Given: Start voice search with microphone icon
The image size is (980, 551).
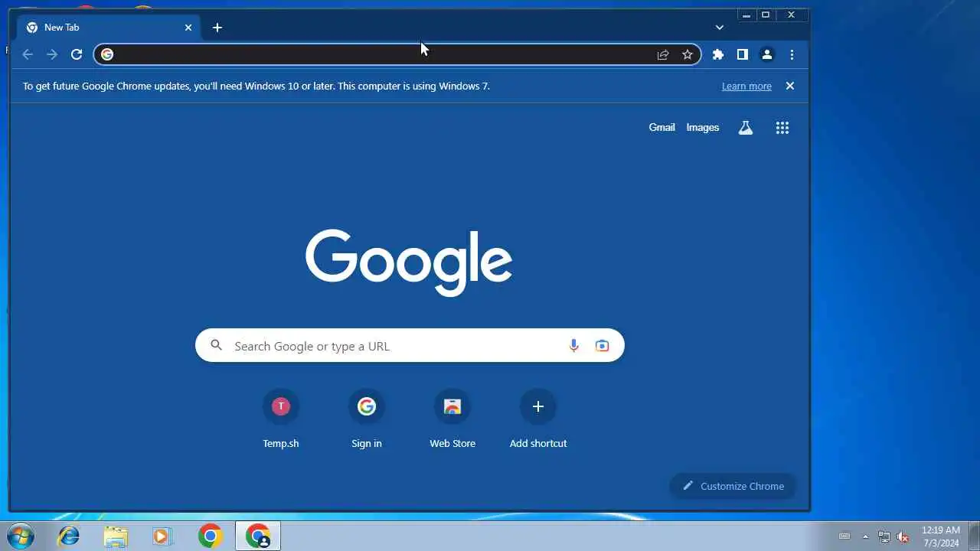Looking at the screenshot, I should tap(573, 346).
